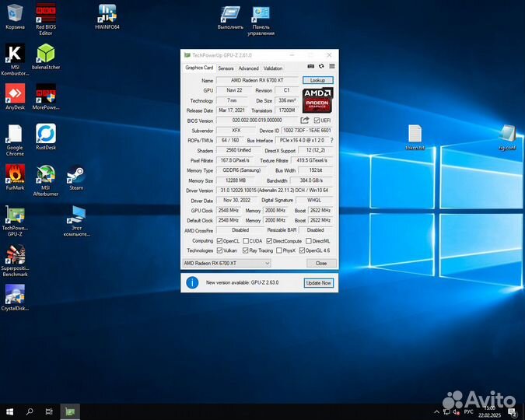Expand the AMD Radeon RX 6700 XT GPU selector
Image resolution: width=525 pixels, height=420 pixels.
click(226, 263)
